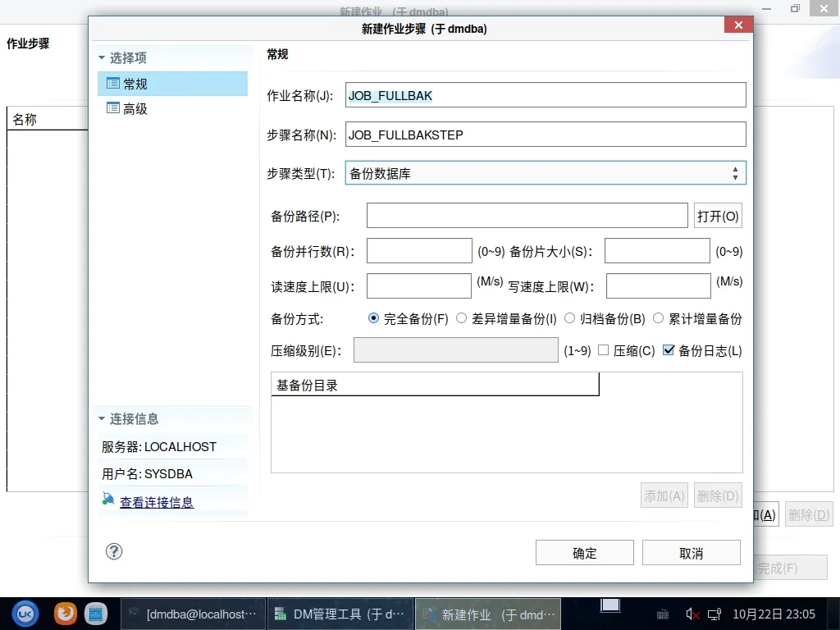This screenshot has height=630, width=840.
Task: Click the keyboard tray icon
Action: tap(664, 614)
